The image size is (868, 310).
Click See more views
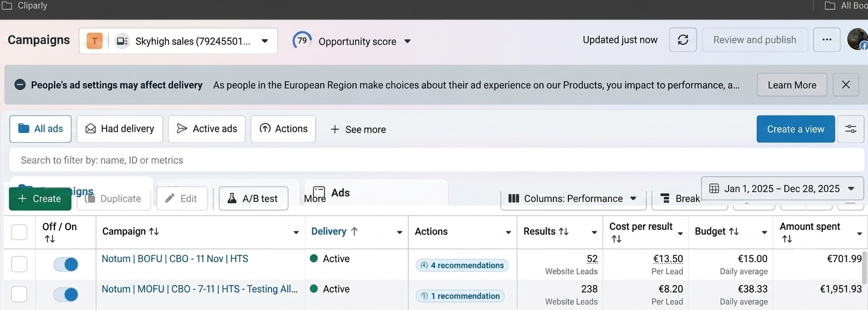click(358, 130)
